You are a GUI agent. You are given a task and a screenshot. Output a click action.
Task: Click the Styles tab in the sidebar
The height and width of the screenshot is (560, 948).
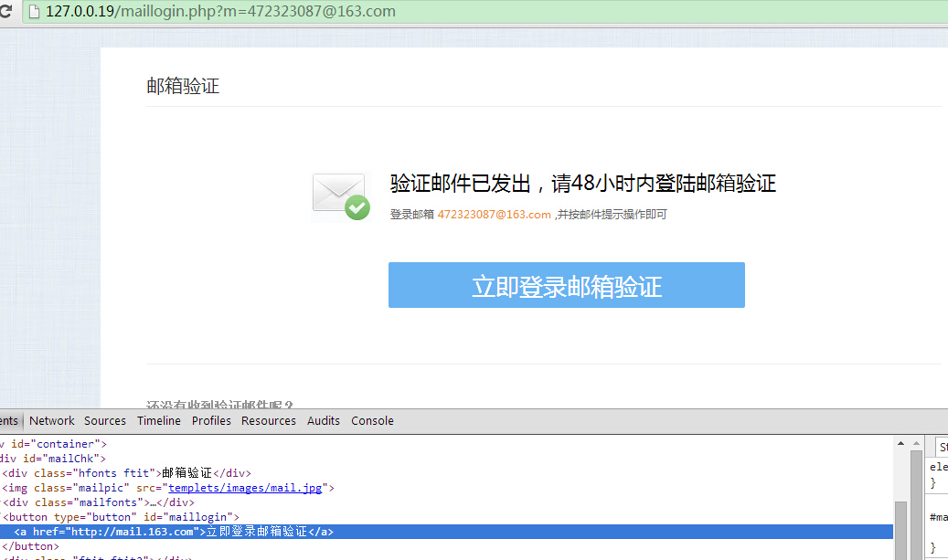click(943, 447)
